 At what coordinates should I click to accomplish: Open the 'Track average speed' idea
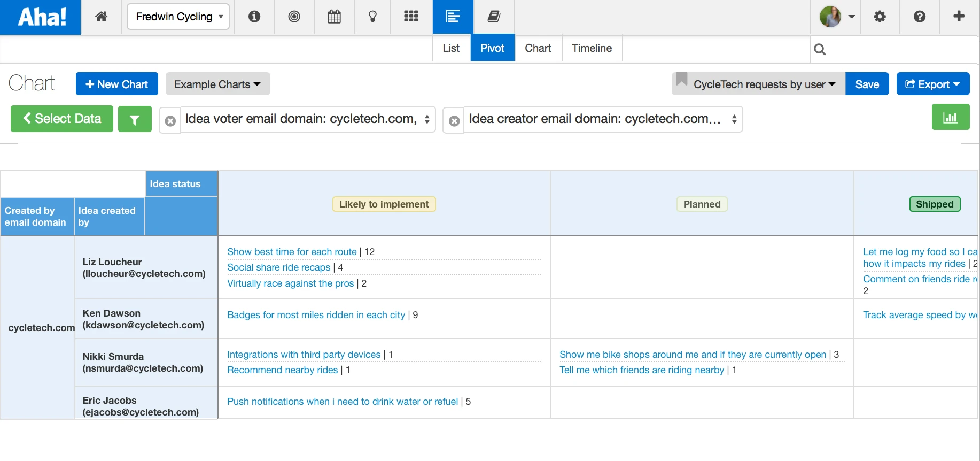click(x=920, y=315)
